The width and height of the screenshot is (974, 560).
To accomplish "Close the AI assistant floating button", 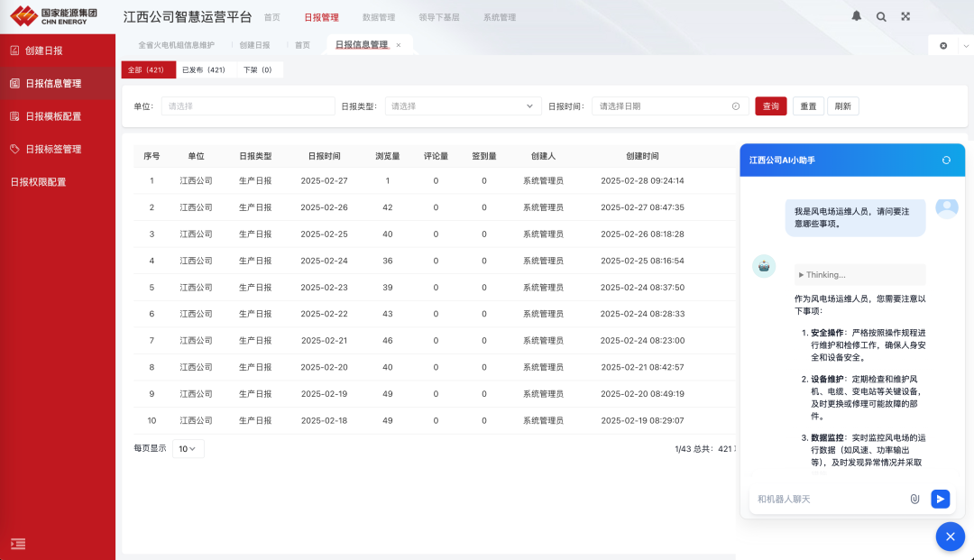I will tap(950, 537).
